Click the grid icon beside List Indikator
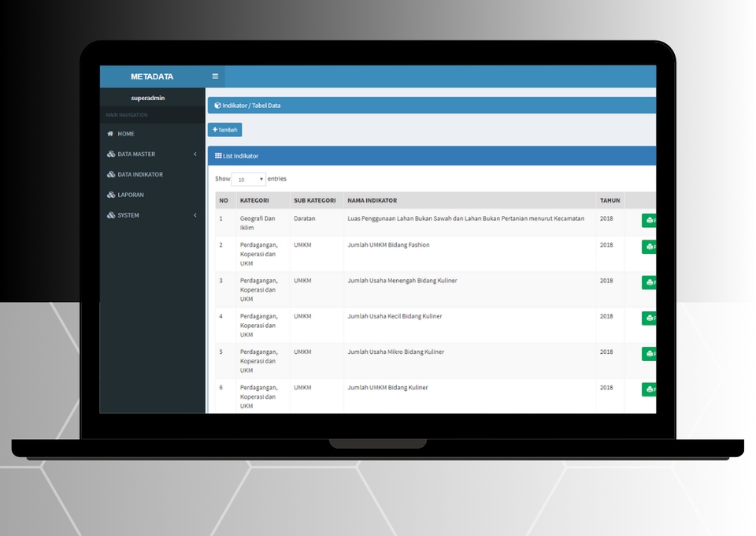 pos(218,156)
